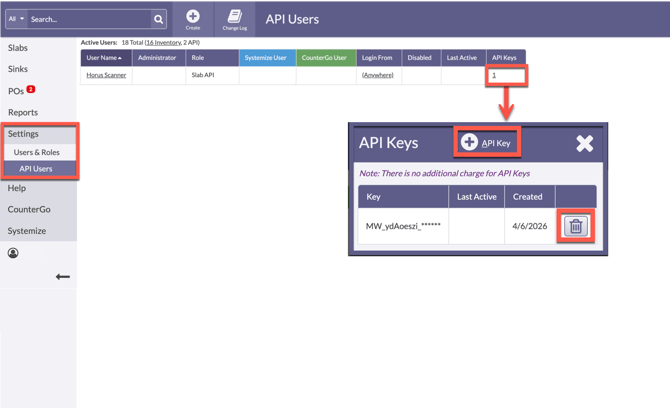Image resolution: width=670 pixels, height=408 pixels.
Task: Click the API Keys column header
Action: tap(506, 58)
